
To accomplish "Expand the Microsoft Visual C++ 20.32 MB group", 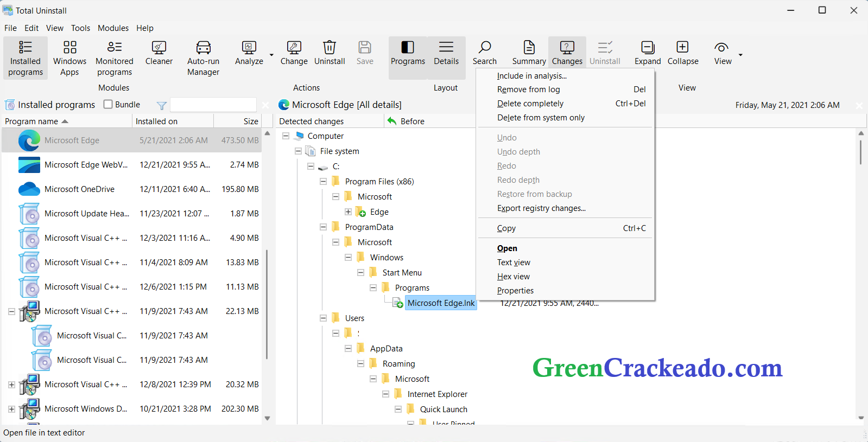I will pos(11,385).
